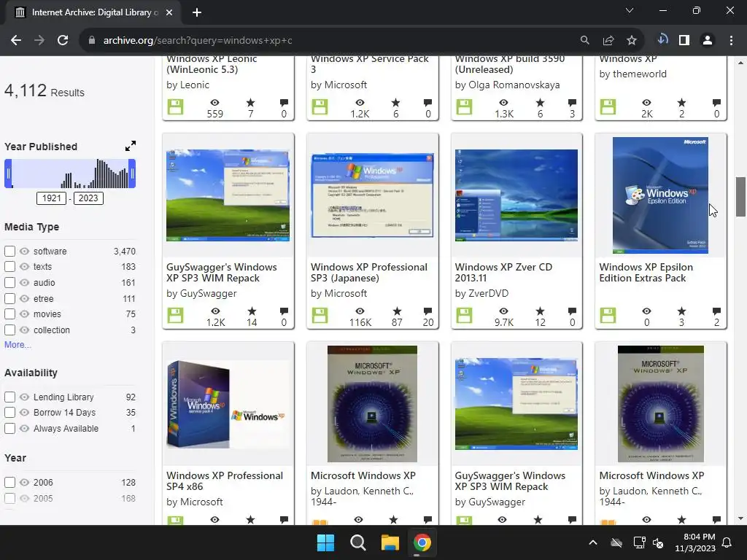
Task: Open first Microsoft Windows XP Laudon book title
Action: (x=363, y=475)
